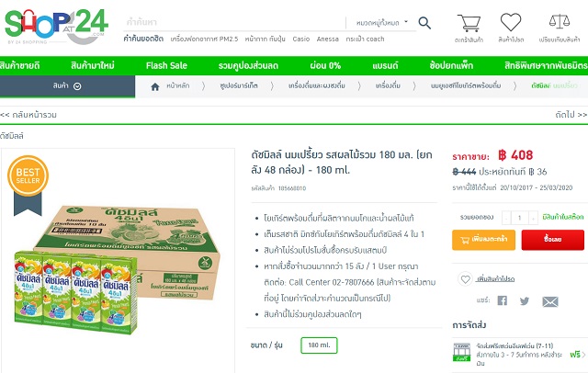This screenshot has height=373, width=588.
Task: Expand free 7-11 delivery option arrow
Action: point(583,355)
